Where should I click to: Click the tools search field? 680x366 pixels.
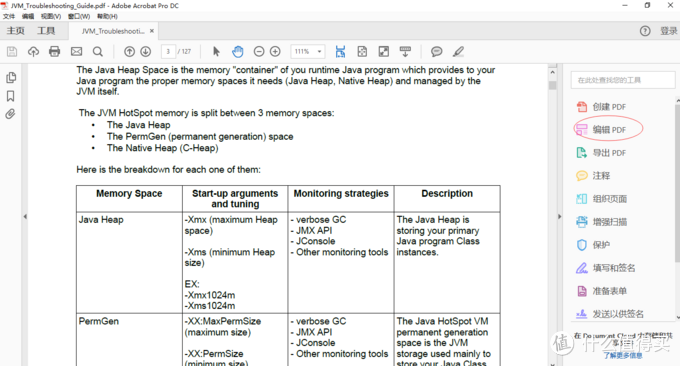(x=623, y=80)
